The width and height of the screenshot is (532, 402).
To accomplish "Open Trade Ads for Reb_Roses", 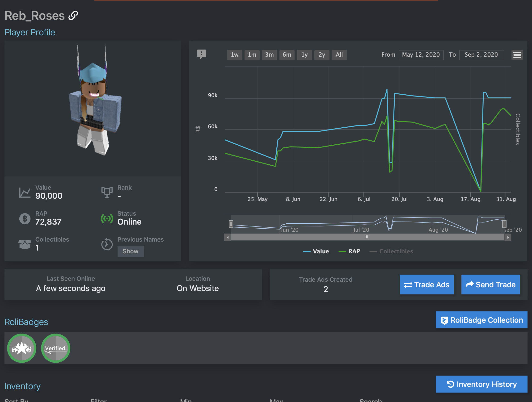I will coord(427,284).
